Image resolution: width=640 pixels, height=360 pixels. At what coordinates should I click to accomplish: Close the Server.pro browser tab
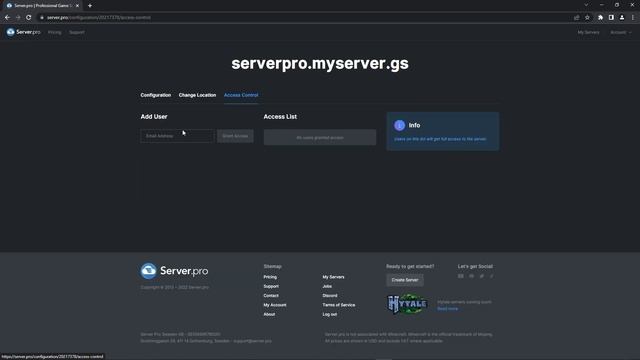(77, 6)
